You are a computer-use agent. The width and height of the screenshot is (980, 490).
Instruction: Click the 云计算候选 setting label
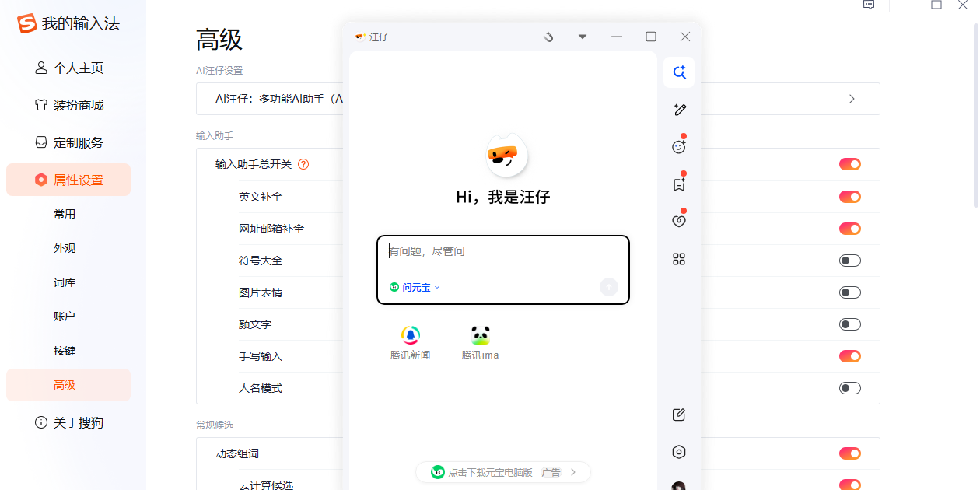click(266, 485)
